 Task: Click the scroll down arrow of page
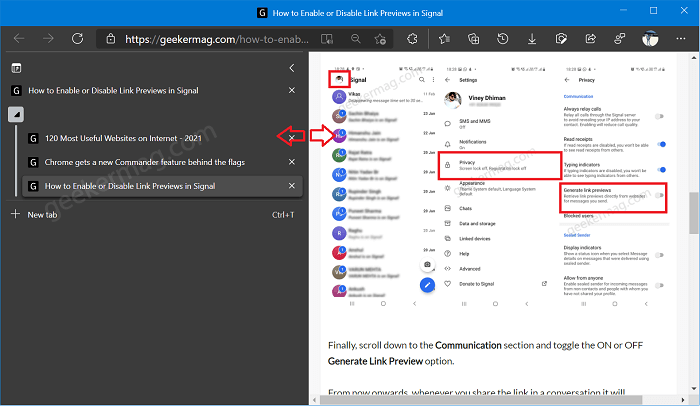pyautogui.click(x=693, y=389)
